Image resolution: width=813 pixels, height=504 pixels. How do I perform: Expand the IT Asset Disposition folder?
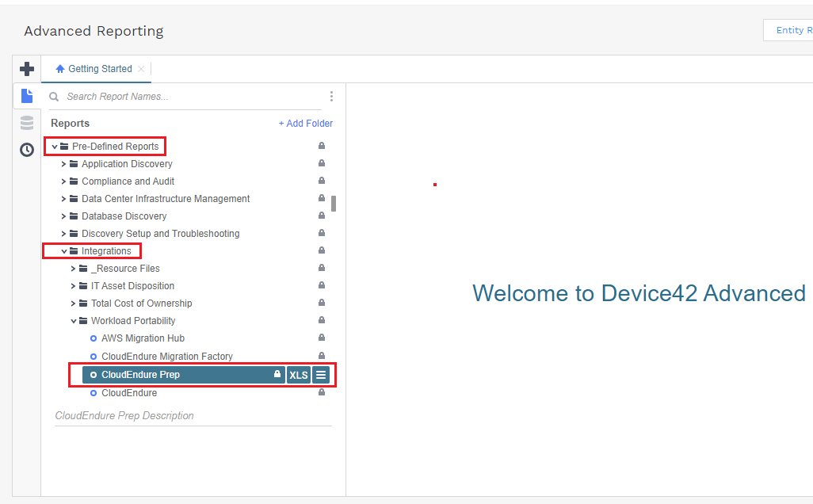(x=73, y=286)
